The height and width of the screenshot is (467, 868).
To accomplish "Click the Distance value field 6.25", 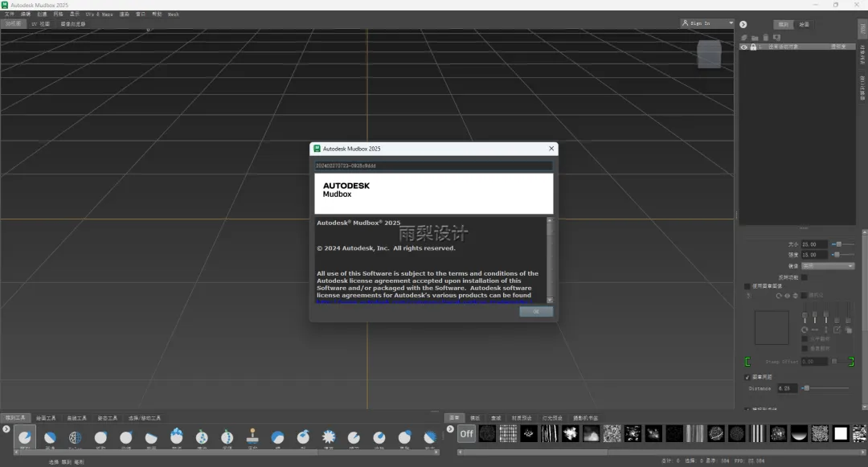I will pos(787,388).
